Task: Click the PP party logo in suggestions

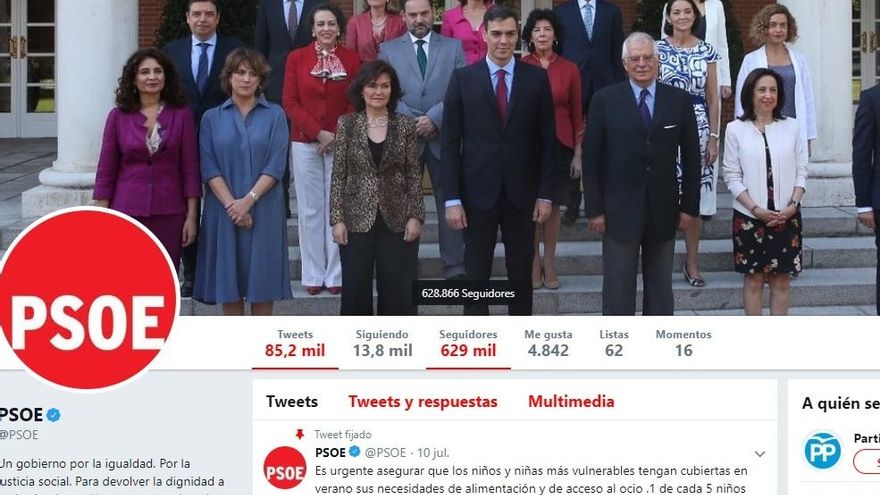Action: [822, 450]
